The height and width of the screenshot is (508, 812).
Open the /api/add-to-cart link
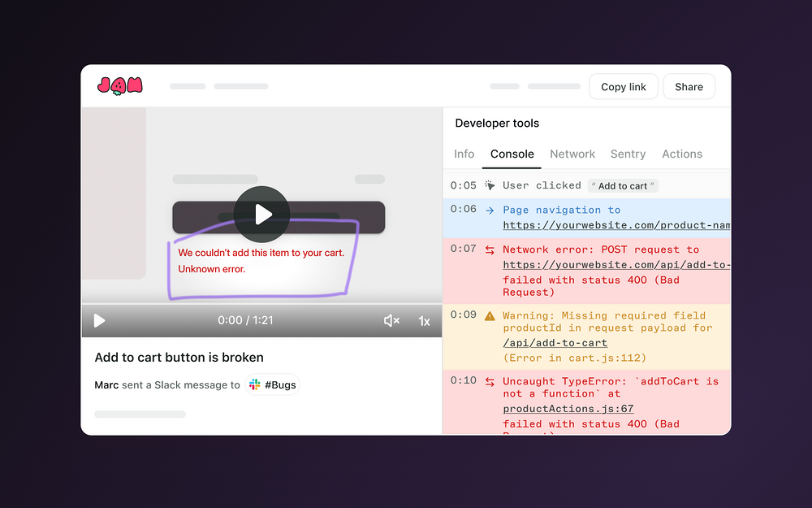555,343
